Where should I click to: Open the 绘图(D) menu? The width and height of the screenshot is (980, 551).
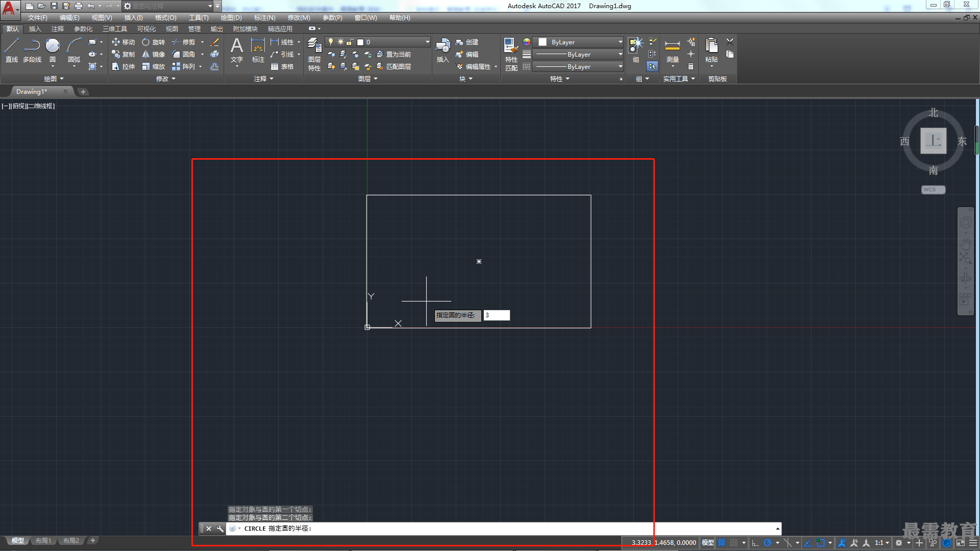[x=231, y=18]
